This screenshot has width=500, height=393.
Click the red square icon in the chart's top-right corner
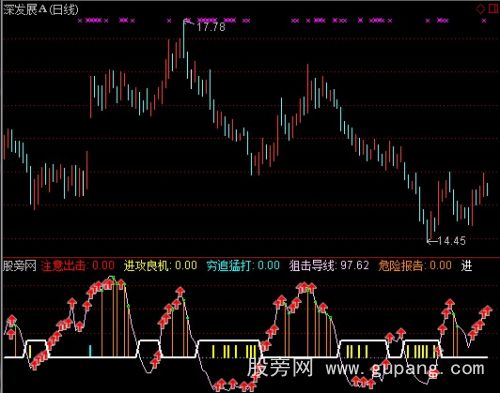coord(494,9)
